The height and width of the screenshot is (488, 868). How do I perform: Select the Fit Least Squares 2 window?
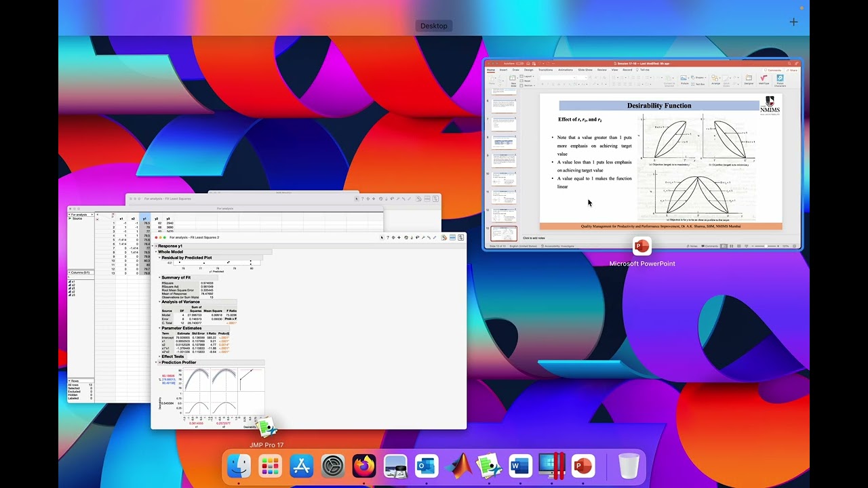(309, 332)
